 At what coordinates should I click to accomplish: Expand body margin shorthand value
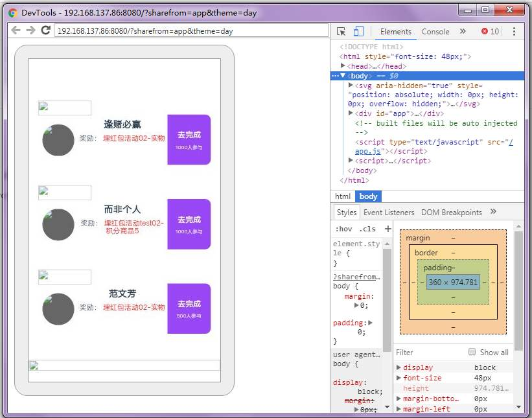click(x=356, y=305)
